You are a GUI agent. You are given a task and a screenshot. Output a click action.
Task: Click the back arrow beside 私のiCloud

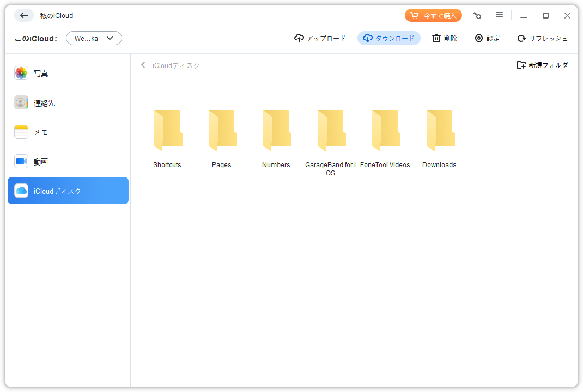pyautogui.click(x=23, y=15)
